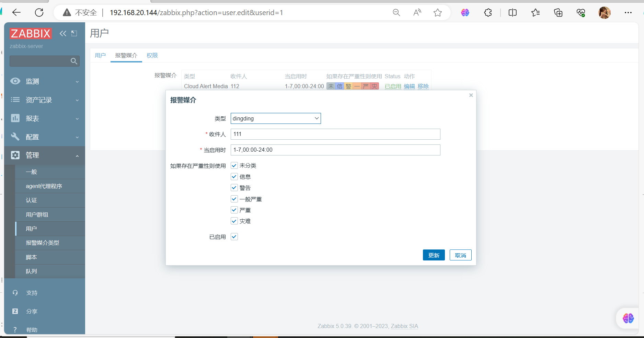This screenshot has width=644, height=338.
Task: Switch to the 权限 tab
Action: 152,56
